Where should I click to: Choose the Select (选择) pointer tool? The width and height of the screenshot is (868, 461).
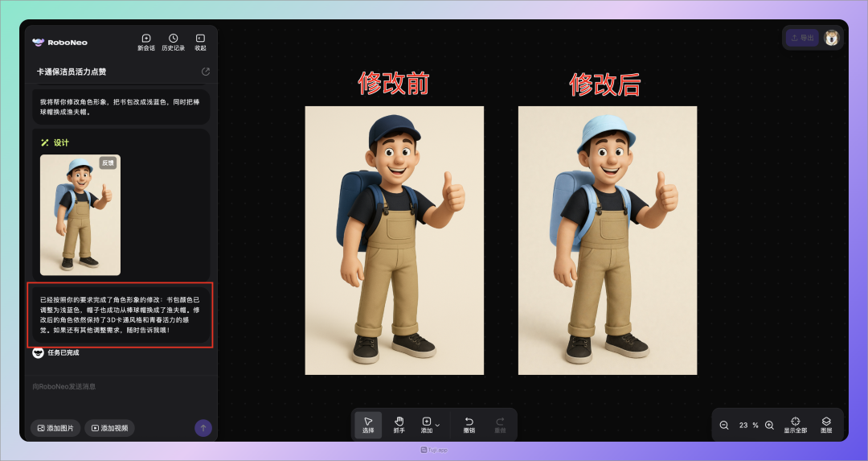(x=368, y=424)
